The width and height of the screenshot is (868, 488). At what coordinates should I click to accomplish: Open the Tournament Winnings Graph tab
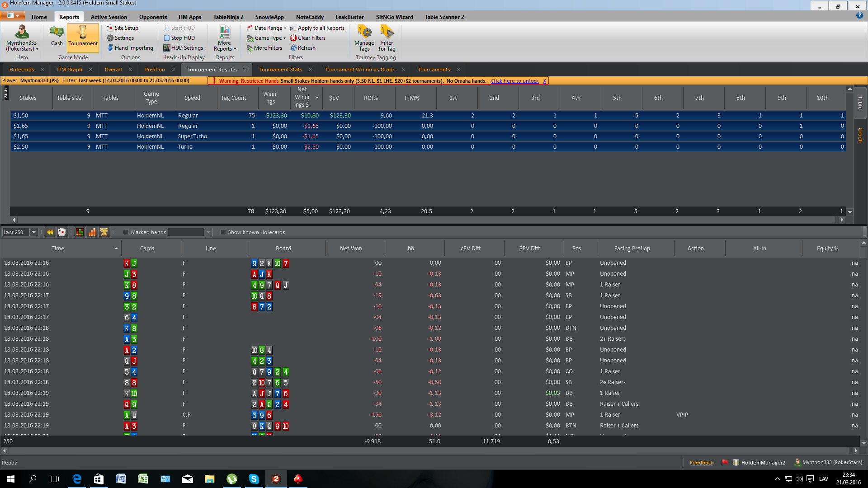pyautogui.click(x=360, y=70)
